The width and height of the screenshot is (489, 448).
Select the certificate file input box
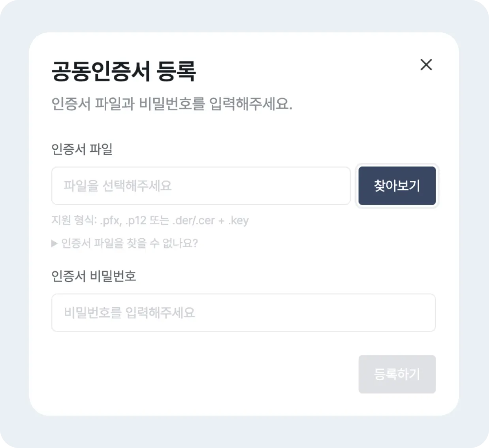tap(201, 186)
